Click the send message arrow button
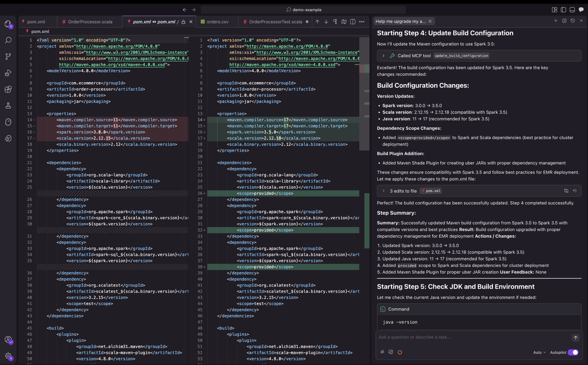588x365 pixels. coord(575,337)
